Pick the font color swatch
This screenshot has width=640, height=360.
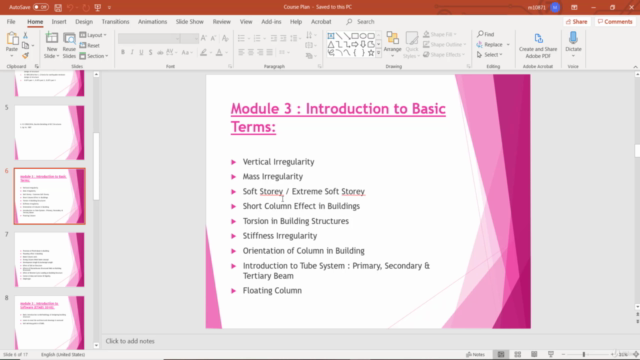point(220,52)
